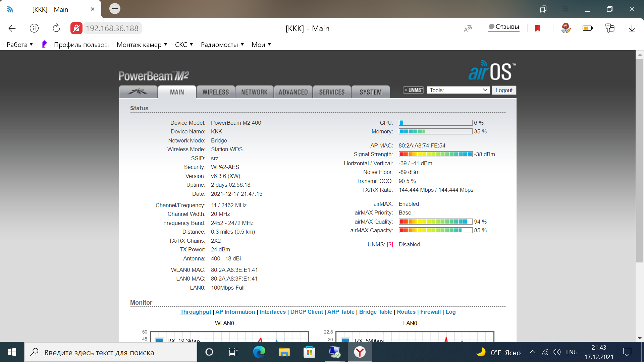
Task: Open the weather widget 0°F Ясно
Action: point(499,352)
